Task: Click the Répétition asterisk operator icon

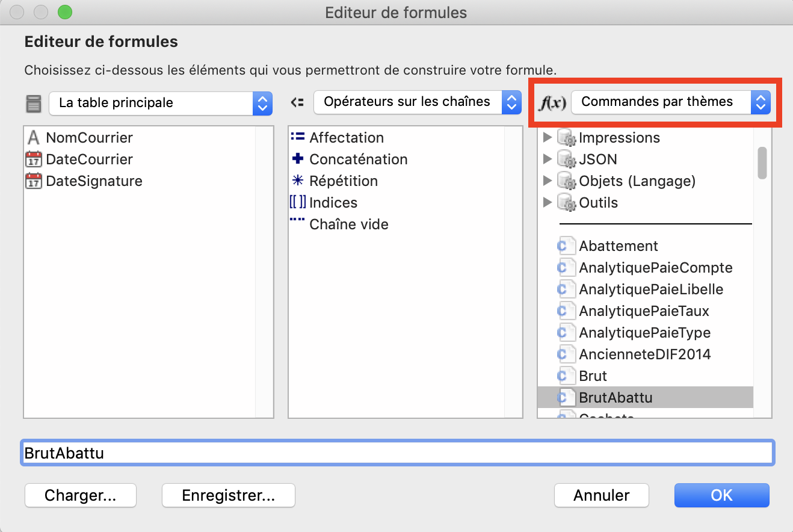Action: point(297,181)
